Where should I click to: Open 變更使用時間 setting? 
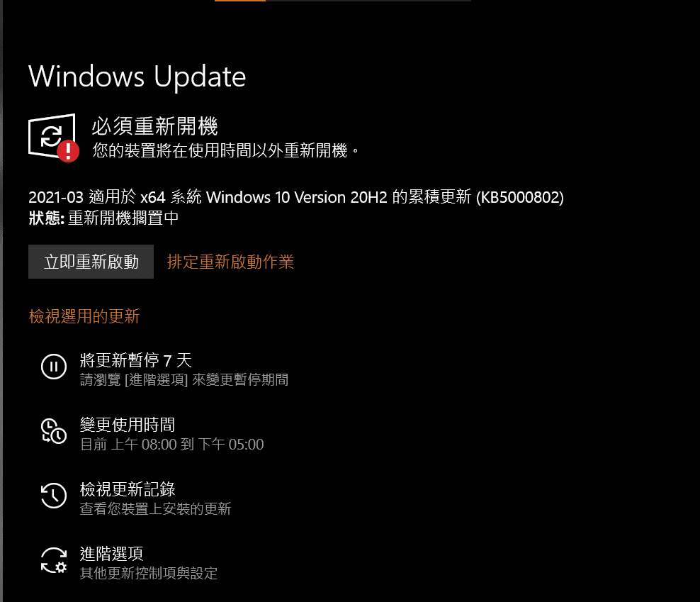tap(128, 425)
